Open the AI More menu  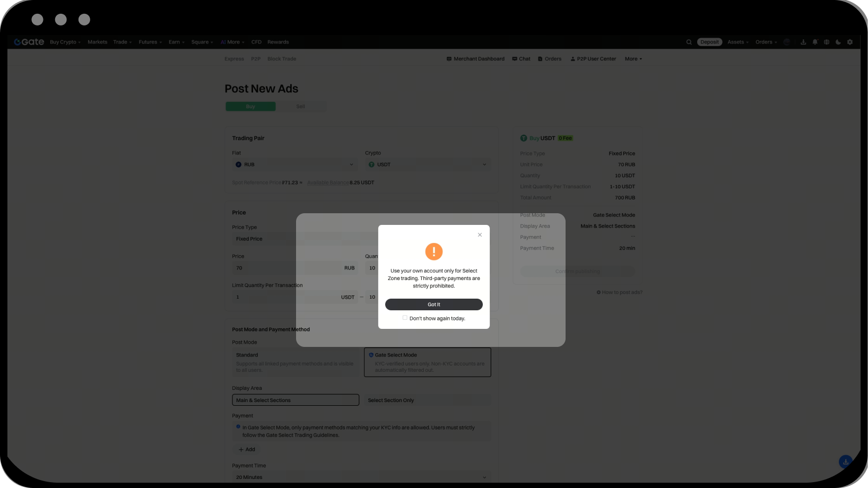click(x=232, y=42)
